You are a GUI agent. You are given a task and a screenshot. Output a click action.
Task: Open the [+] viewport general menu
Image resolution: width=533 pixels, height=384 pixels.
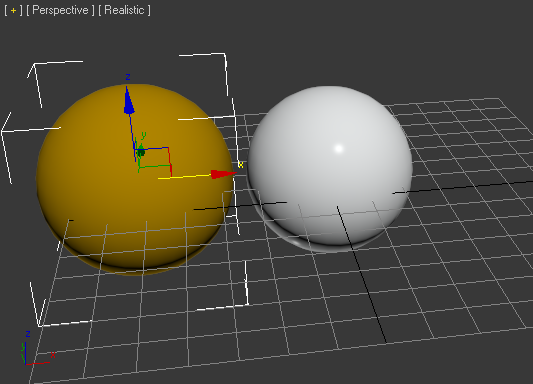(x=13, y=10)
